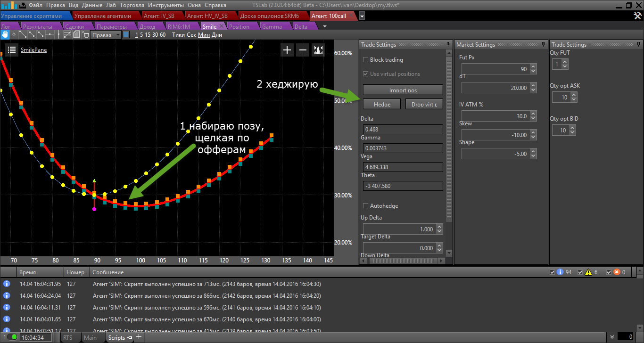
Task: Open the SmilePane list menu icon
Action: pos(12,50)
